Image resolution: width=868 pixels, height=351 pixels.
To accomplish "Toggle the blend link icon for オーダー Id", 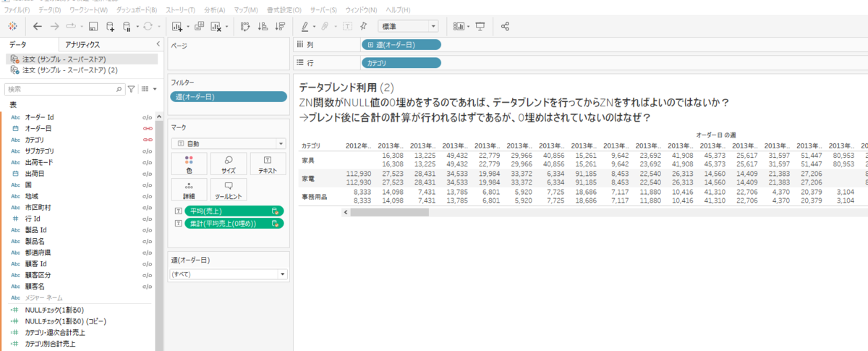I will click(x=147, y=117).
